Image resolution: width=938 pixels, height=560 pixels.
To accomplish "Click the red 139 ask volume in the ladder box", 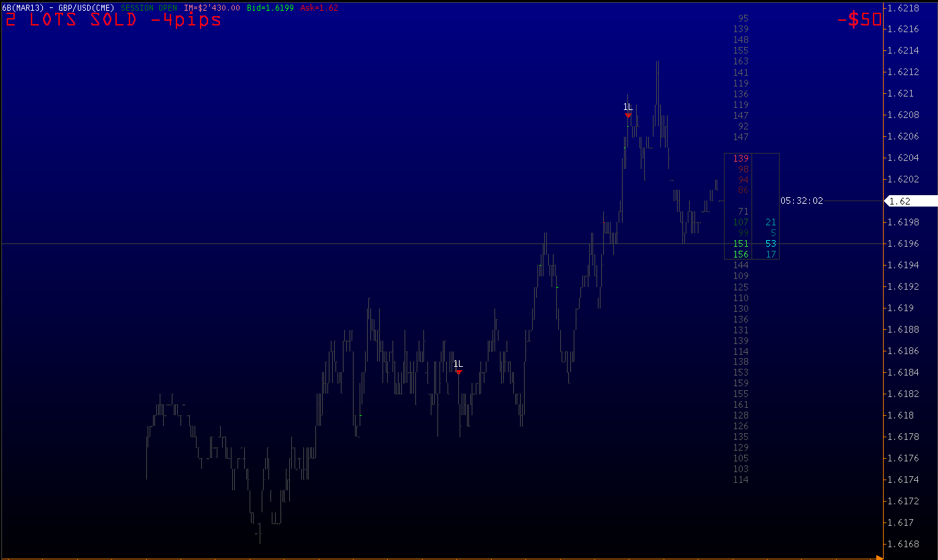I will click(741, 158).
